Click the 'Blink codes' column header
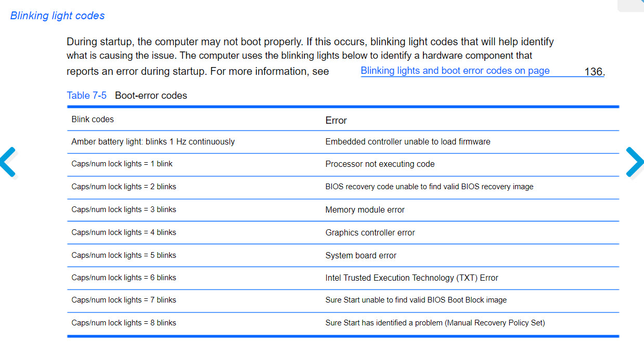The height and width of the screenshot is (354, 644). (x=93, y=119)
